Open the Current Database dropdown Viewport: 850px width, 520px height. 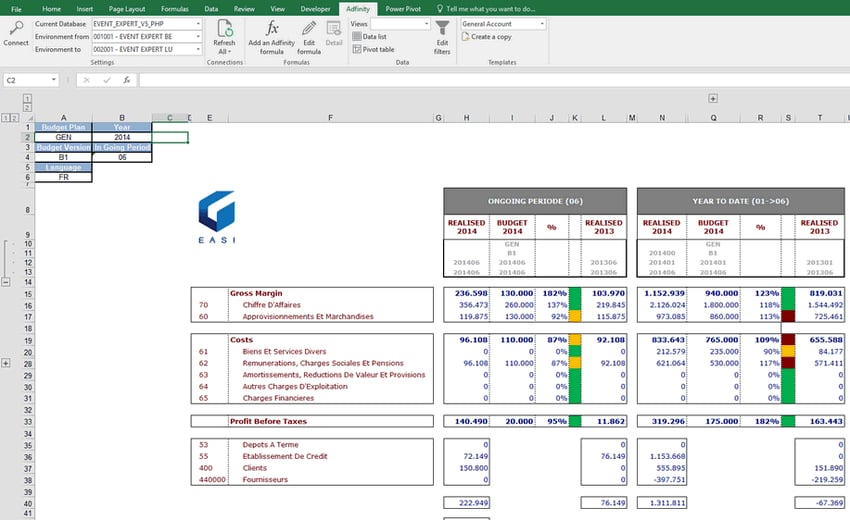pos(198,23)
